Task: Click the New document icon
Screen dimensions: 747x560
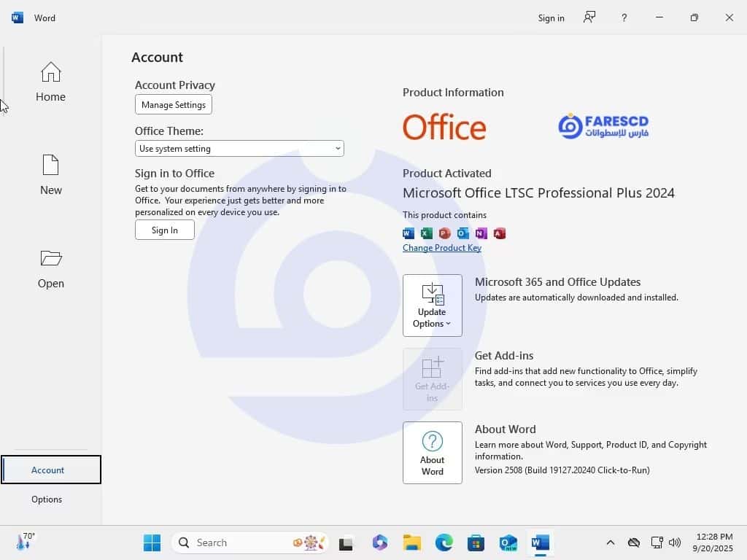Action: (x=50, y=166)
